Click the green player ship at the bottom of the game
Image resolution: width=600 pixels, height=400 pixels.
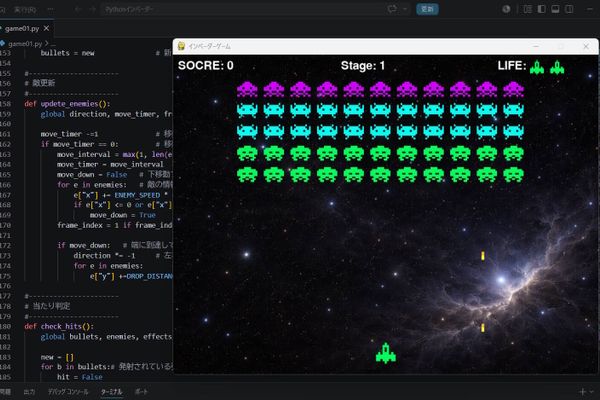(x=386, y=353)
